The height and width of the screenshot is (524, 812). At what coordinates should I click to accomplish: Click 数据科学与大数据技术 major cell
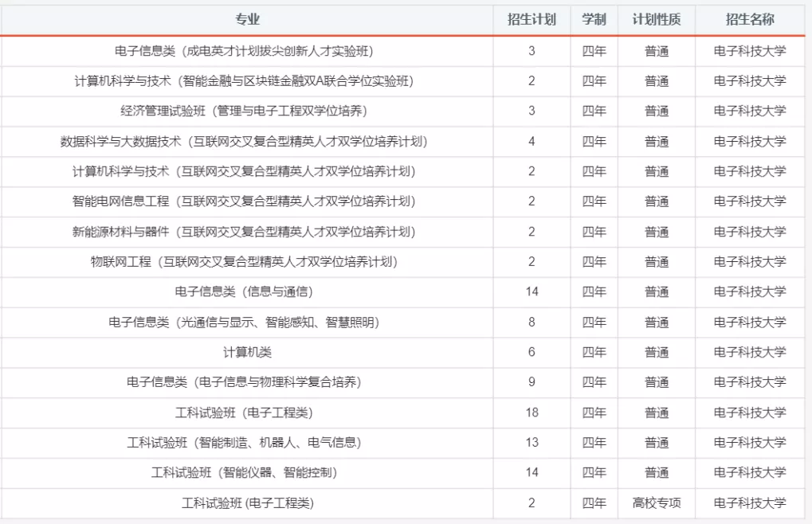point(248,141)
